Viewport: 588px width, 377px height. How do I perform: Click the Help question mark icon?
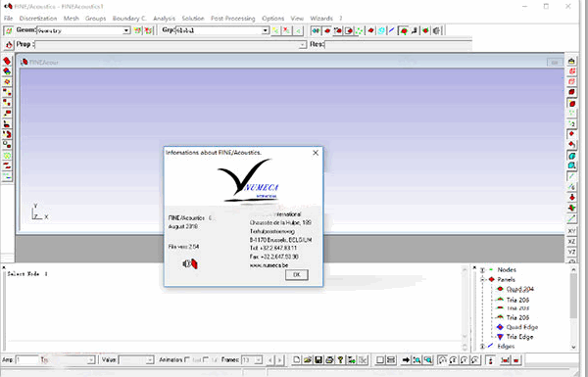click(x=340, y=359)
